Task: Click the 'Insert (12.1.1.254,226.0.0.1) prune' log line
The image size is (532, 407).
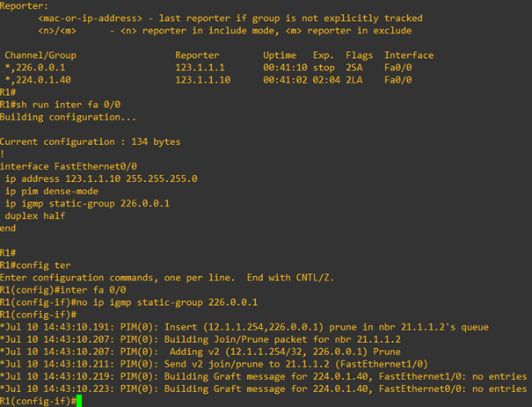Action: (244, 327)
